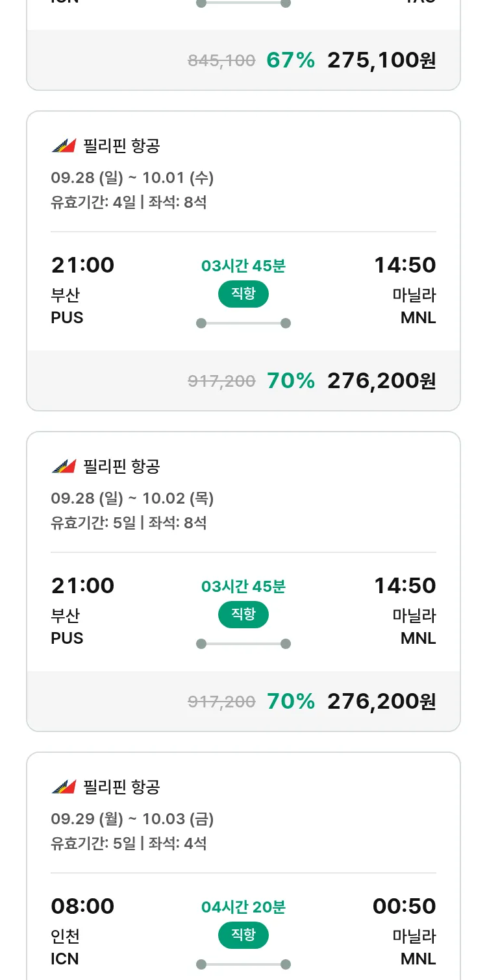The image size is (487, 980).
Task: Click the 00:50 Manila arrival time
Action: pyautogui.click(x=404, y=906)
